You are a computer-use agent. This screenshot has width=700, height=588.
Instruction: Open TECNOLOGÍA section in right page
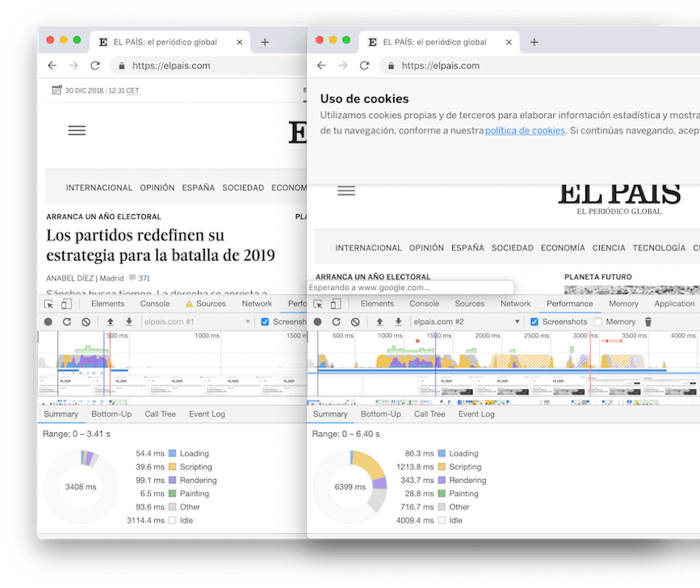pyautogui.click(x=659, y=248)
